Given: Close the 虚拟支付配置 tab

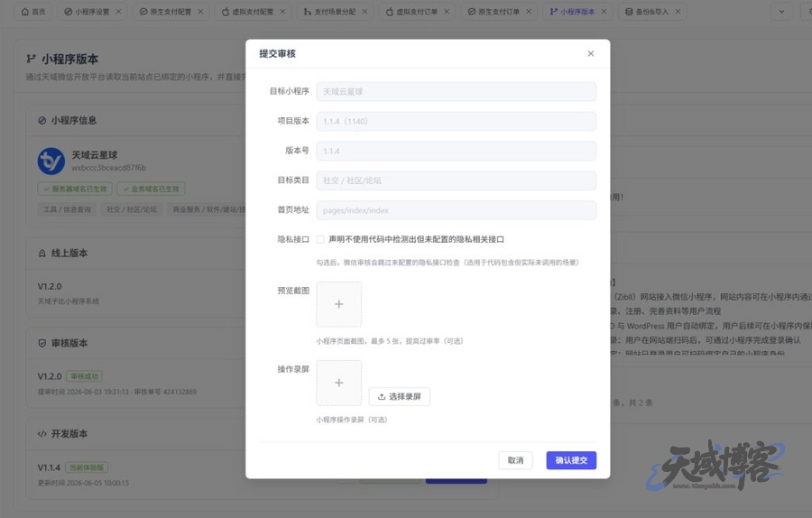Looking at the screenshot, I should [282, 12].
